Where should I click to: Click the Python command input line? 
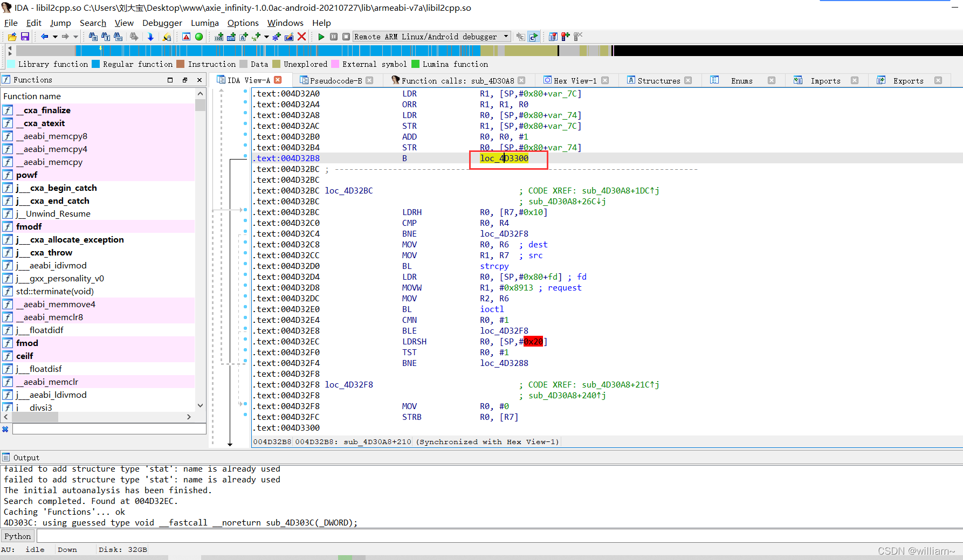click(x=499, y=536)
